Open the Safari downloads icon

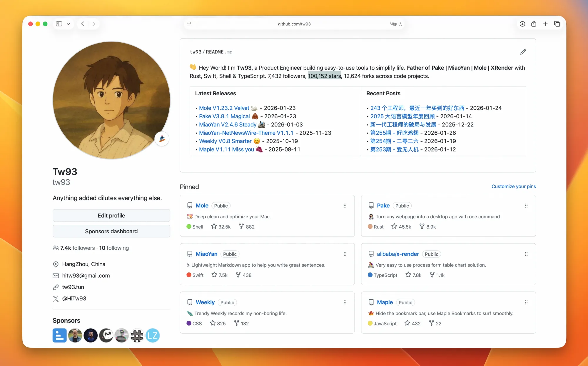click(522, 24)
